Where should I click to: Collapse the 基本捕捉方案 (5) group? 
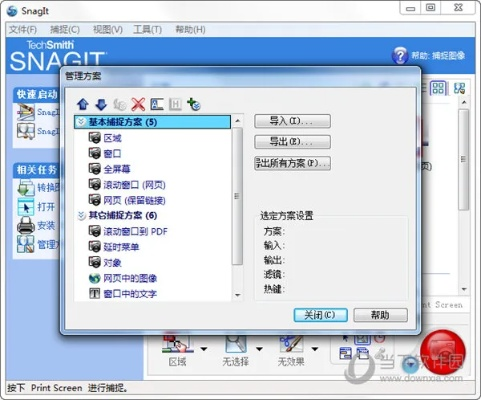(81, 122)
